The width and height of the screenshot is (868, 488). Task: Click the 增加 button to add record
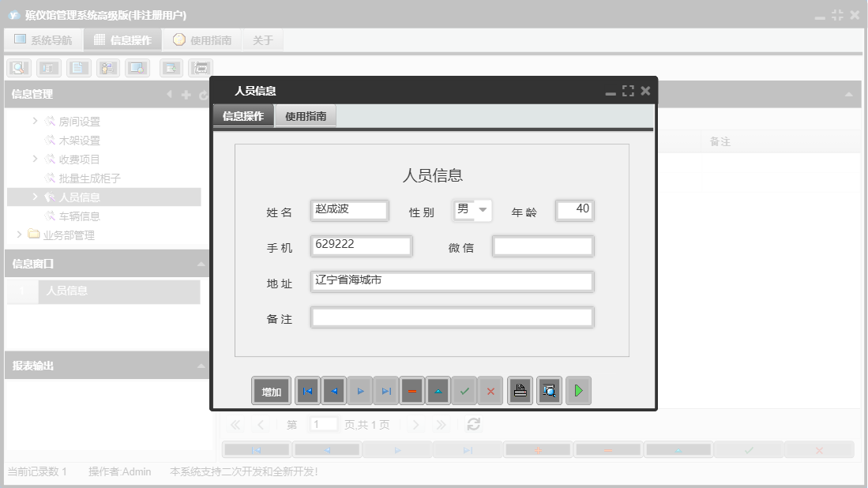[x=271, y=390]
